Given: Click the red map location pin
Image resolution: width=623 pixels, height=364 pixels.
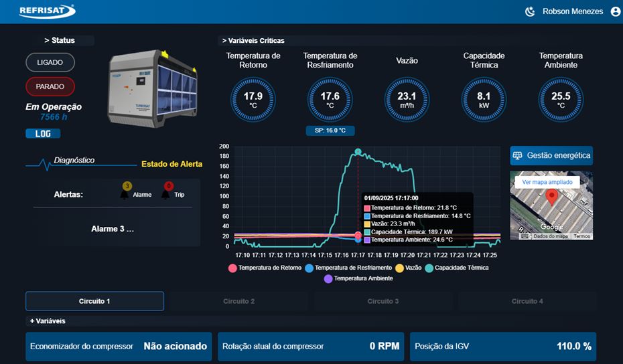Looking at the screenshot, I should [551, 197].
